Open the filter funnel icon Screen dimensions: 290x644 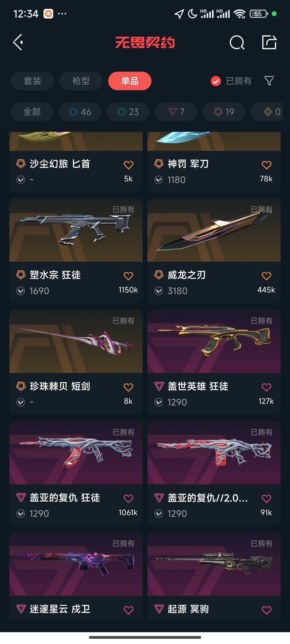(x=269, y=81)
